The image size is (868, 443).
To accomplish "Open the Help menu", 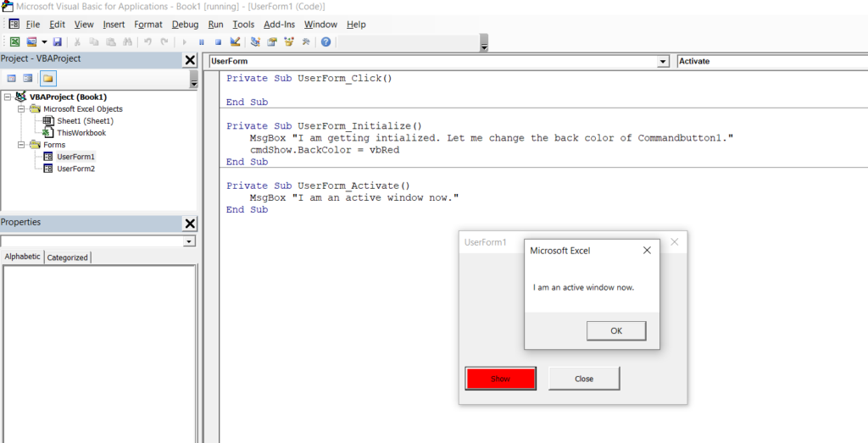I will pos(356,25).
